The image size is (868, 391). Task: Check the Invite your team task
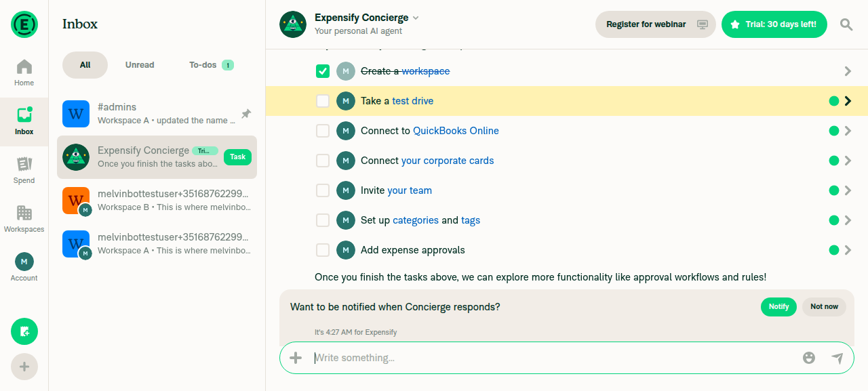click(323, 190)
